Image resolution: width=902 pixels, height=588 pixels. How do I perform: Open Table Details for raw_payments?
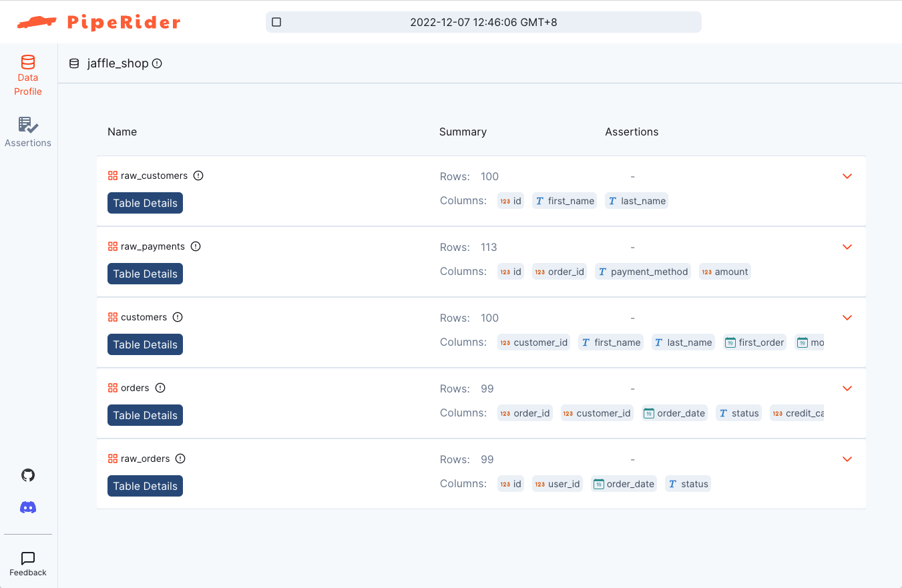(145, 274)
